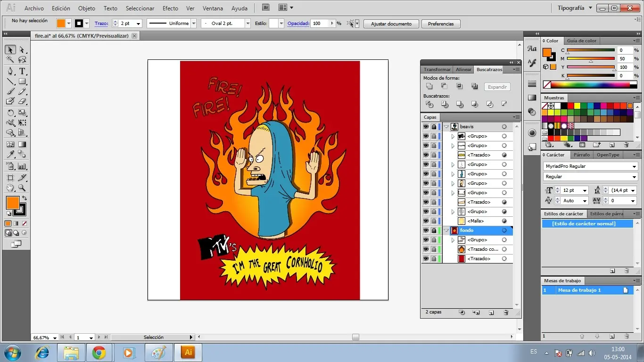Select Mesa de trabajo 1 row
This screenshot has width=644, height=362.
587,290
